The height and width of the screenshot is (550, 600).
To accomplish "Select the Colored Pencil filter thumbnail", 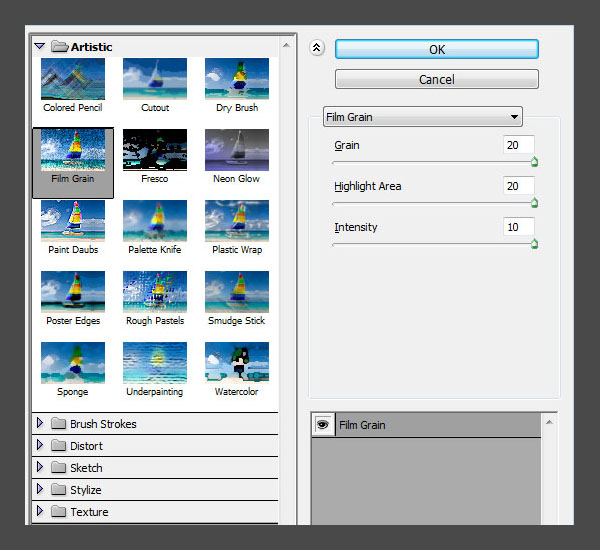I will click(x=73, y=79).
